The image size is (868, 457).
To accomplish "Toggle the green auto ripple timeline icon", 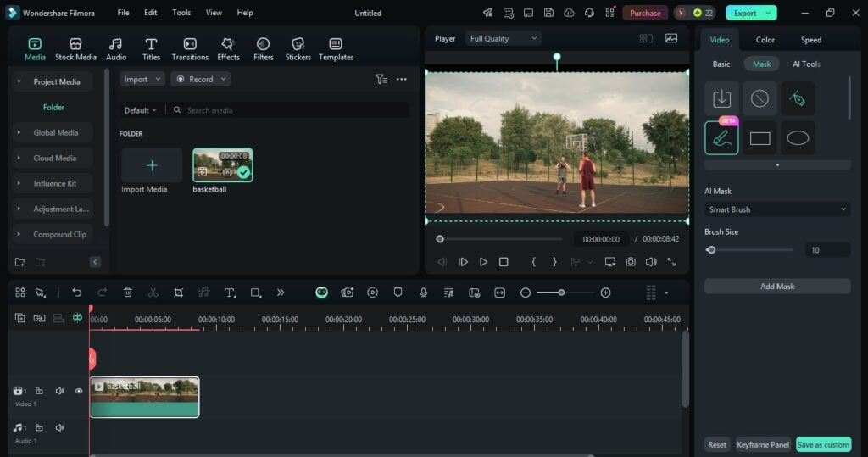I will [x=77, y=318].
